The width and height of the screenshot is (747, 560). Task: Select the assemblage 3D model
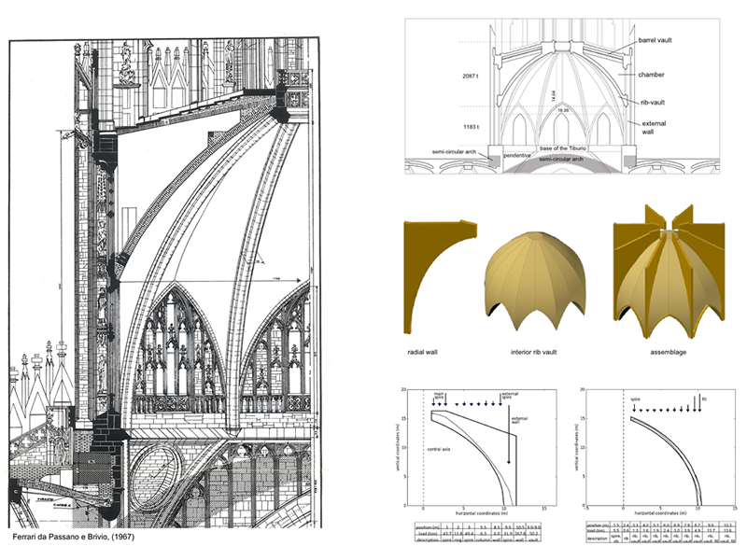pos(669,272)
